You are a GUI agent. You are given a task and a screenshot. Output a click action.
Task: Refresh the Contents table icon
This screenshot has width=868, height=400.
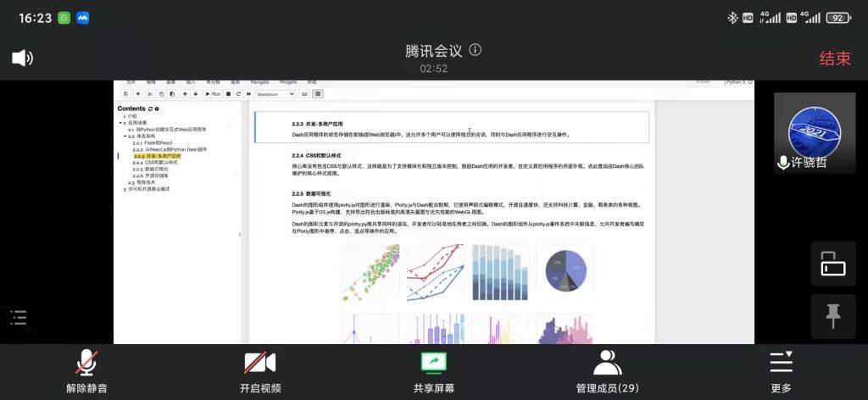[150, 109]
